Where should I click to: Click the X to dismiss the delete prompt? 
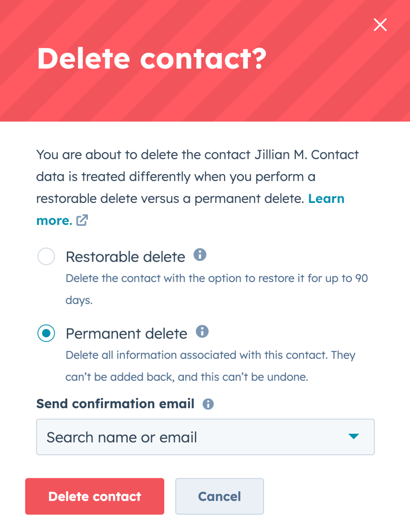[380, 25]
